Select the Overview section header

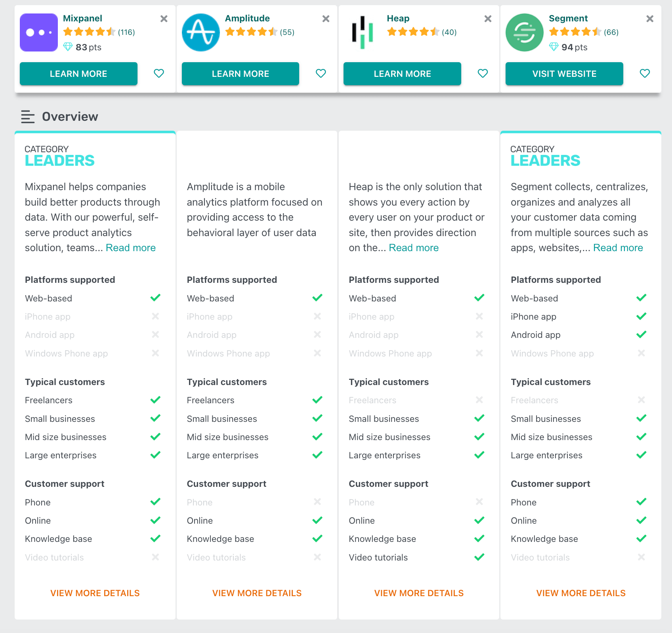pyautogui.click(x=70, y=116)
